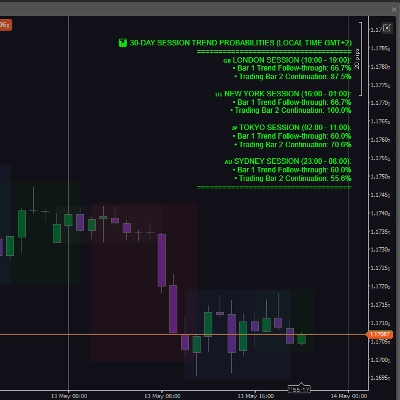Viewport: 400px width, 400px height.
Task: Click the '14 May 00:00' time axis label
Action: point(349,396)
